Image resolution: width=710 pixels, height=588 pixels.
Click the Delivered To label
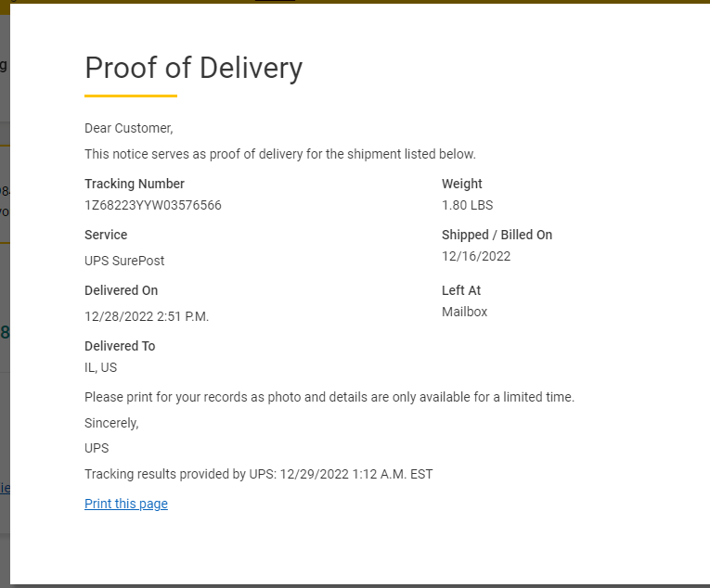120,346
